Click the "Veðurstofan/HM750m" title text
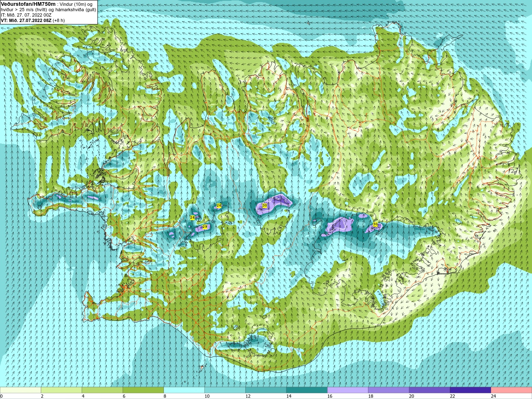 tap(28, 4)
